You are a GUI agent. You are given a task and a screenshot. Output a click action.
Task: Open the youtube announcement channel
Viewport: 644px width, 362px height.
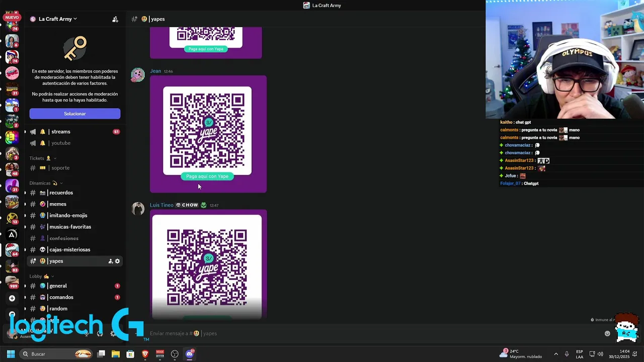tap(74, 143)
